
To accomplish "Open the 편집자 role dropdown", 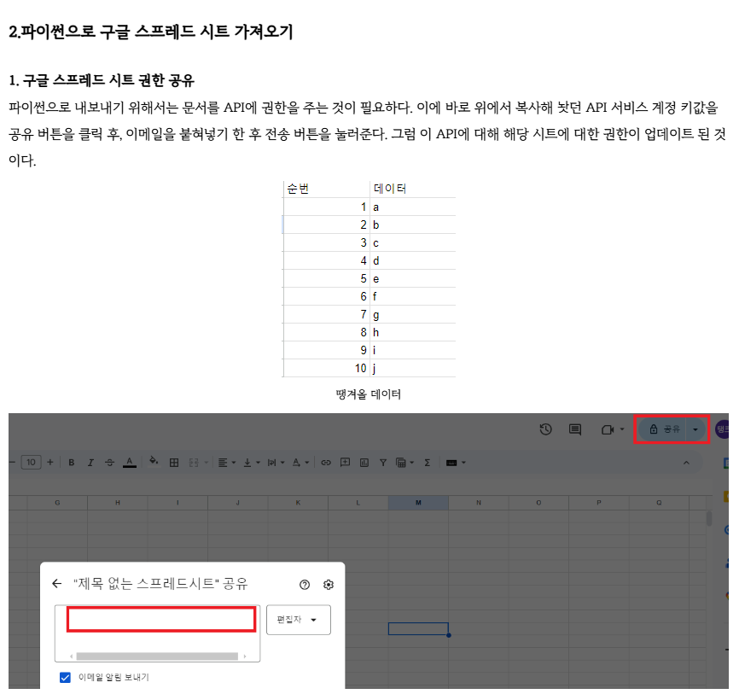I will (298, 620).
